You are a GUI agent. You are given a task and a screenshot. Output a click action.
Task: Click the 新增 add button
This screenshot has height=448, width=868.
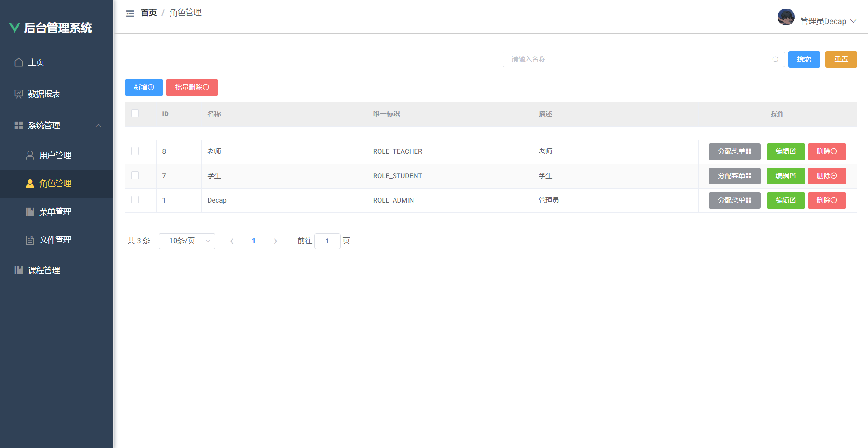click(x=144, y=87)
